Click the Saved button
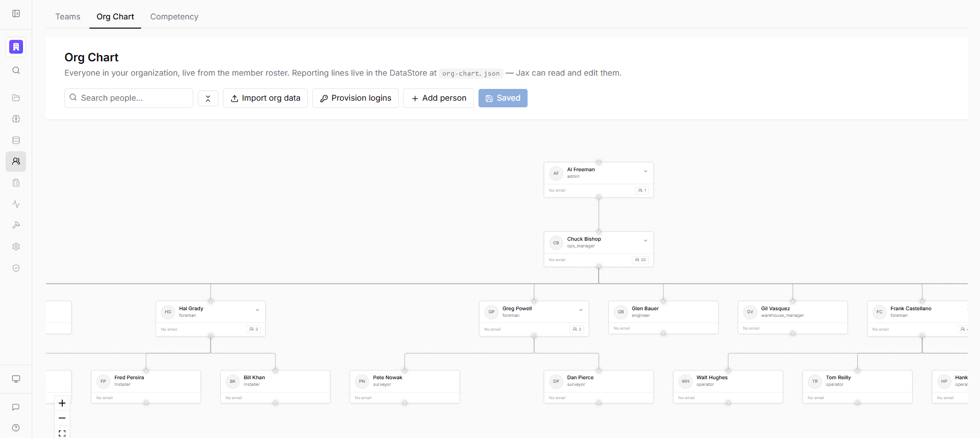 coord(503,98)
